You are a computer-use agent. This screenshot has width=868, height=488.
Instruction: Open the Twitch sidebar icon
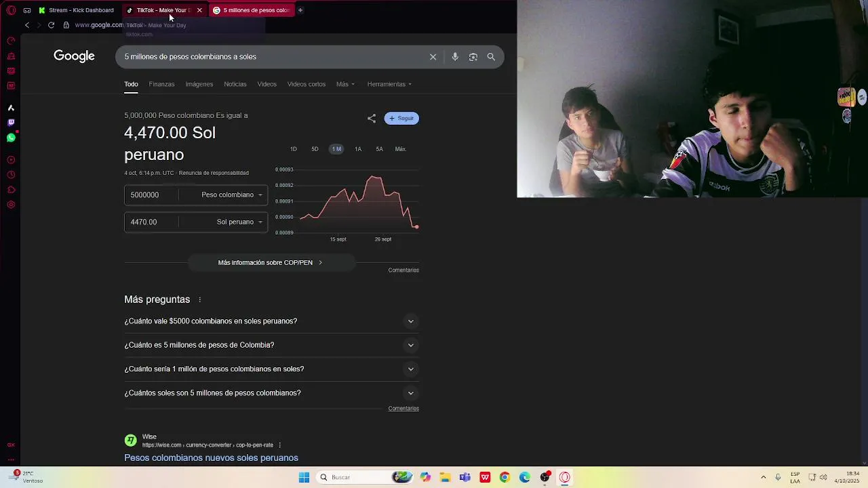11,123
